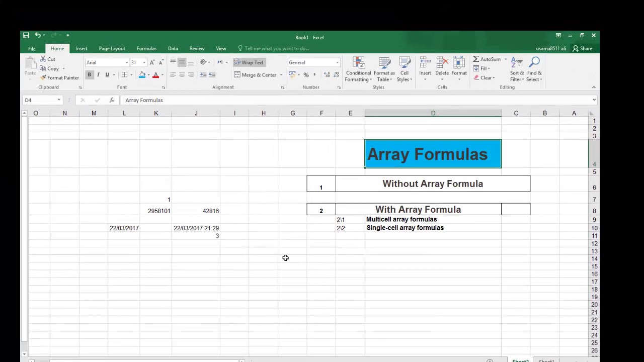
Task: Undo the last action in the quick-access toolbar
Action: click(38, 35)
